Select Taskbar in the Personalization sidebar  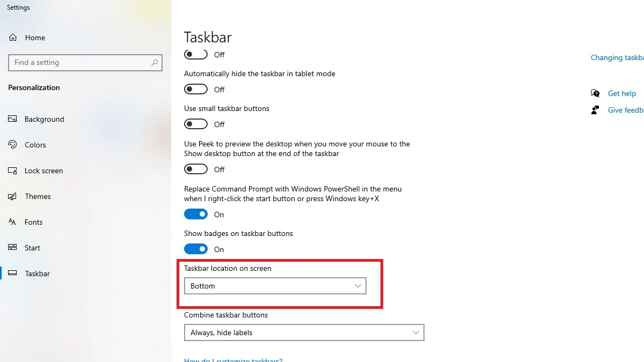37,274
